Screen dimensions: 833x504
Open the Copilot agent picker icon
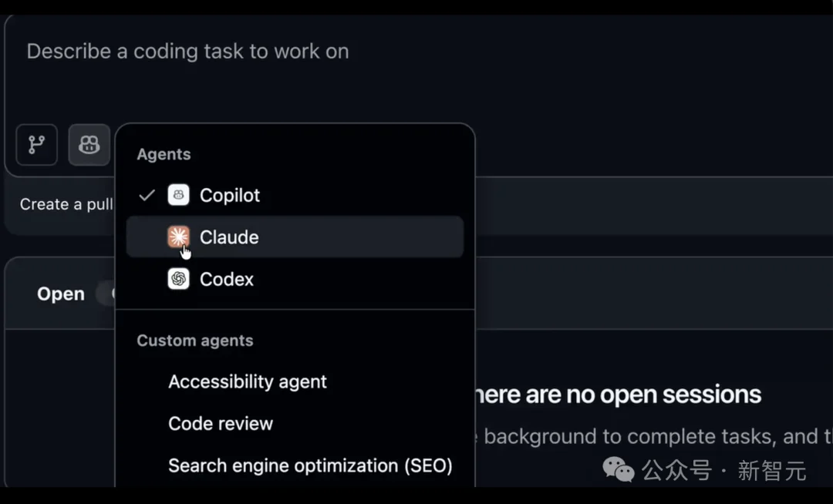point(89,144)
